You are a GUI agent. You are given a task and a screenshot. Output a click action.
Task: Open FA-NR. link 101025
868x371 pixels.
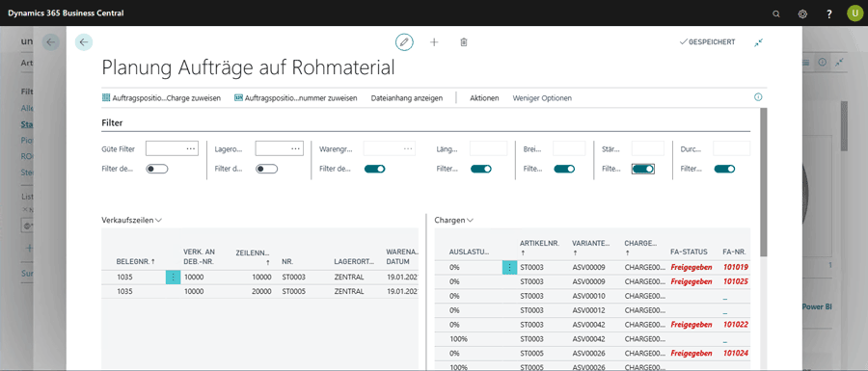pyautogui.click(x=736, y=281)
